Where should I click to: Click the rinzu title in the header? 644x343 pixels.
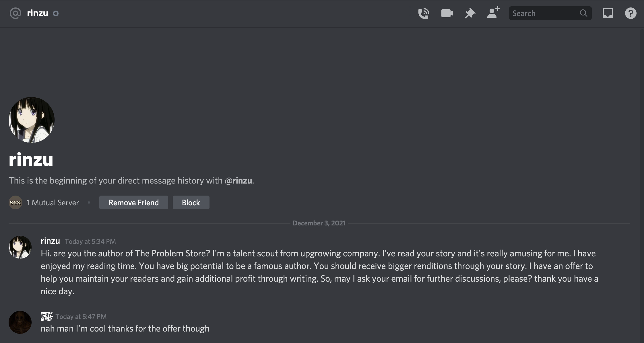(38, 13)
